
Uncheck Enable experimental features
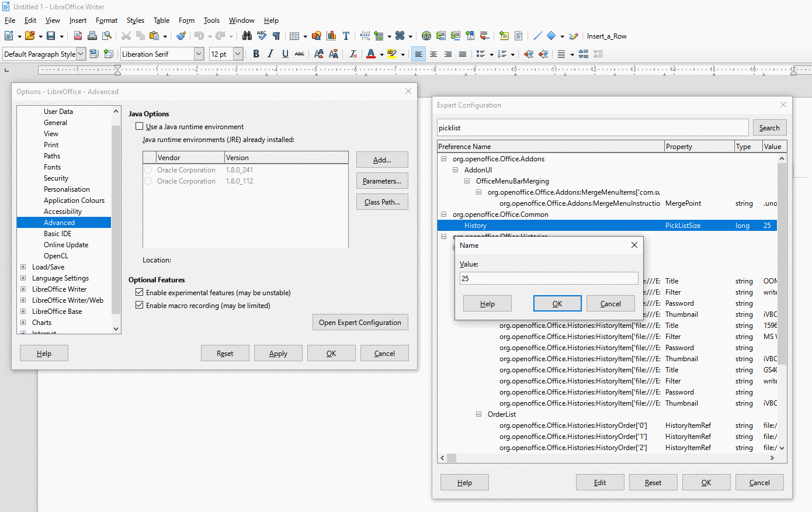(140, 292)
